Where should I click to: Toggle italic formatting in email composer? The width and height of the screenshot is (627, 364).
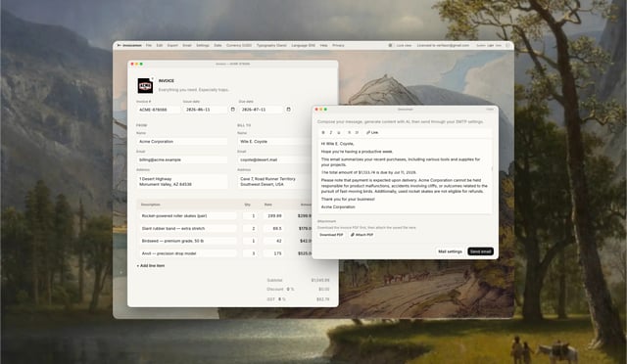tap(331, 132)
